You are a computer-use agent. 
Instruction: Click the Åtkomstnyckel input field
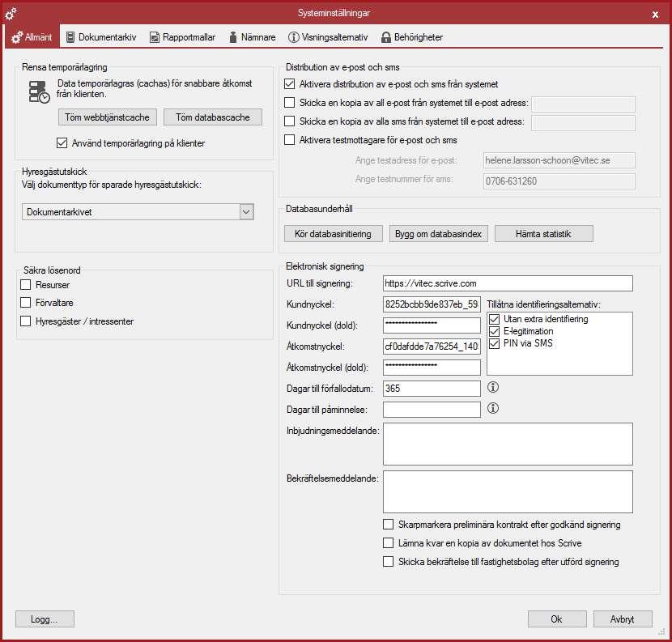(x=432, y=347)
